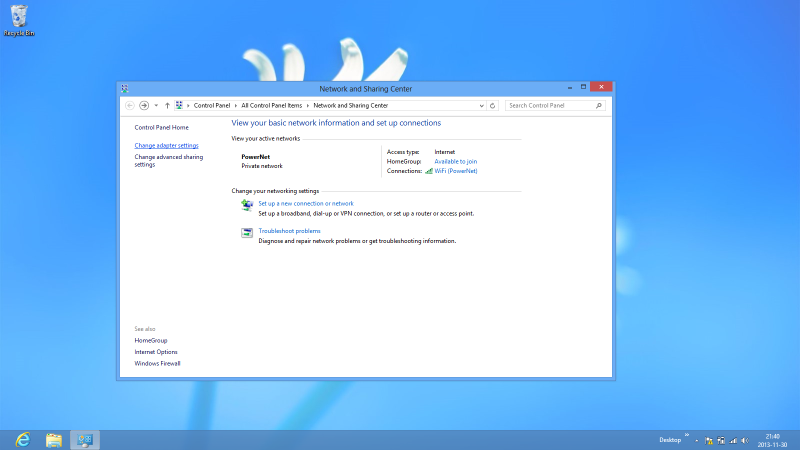This screenshot has width=800, height=450.
Task: Click the Set up new connection icon
Action: 247,205
